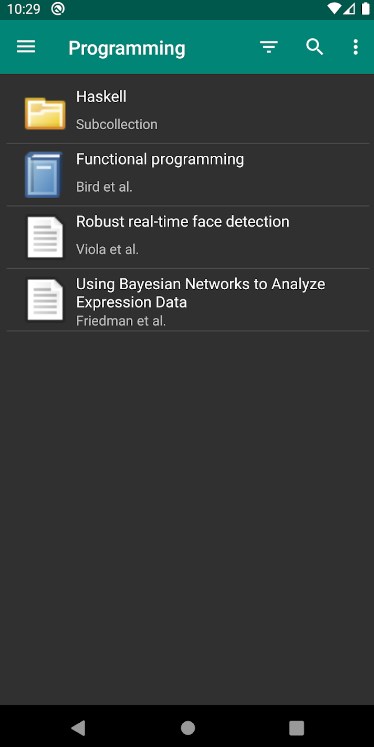Tap the sort/filter icon in toolbar
The width and height of the screenshot is (374, 747).
pos(269,47)
